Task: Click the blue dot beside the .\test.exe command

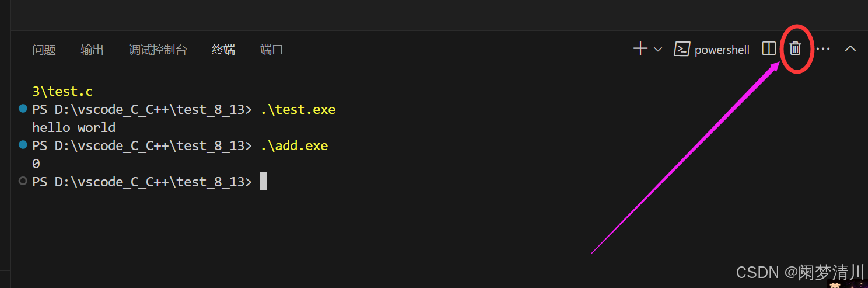Action: click(x=23, y=109)
